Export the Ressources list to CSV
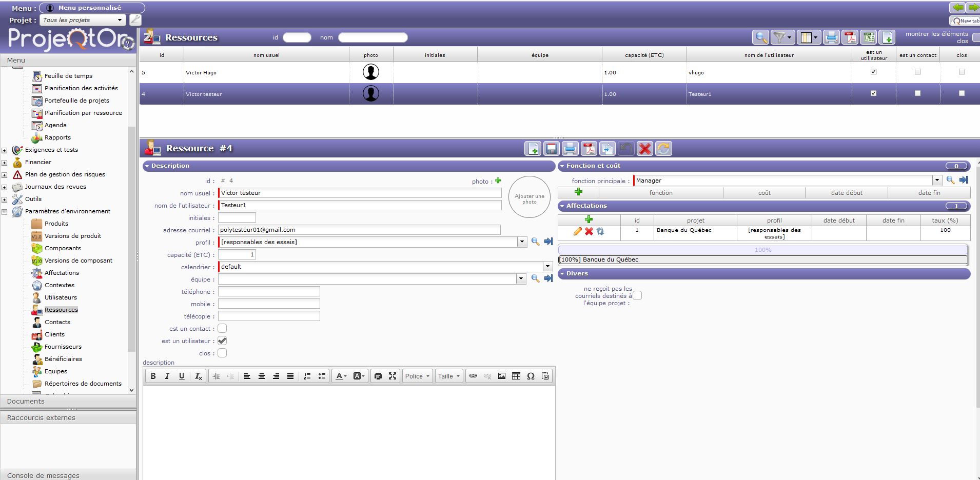This screenshot has width=980, height=480. point(869,37)
